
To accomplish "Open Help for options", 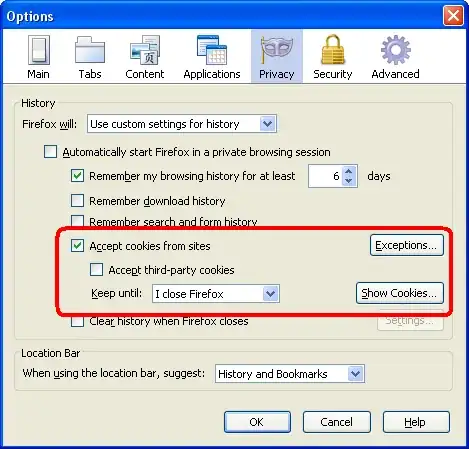I will pos(416,422).
